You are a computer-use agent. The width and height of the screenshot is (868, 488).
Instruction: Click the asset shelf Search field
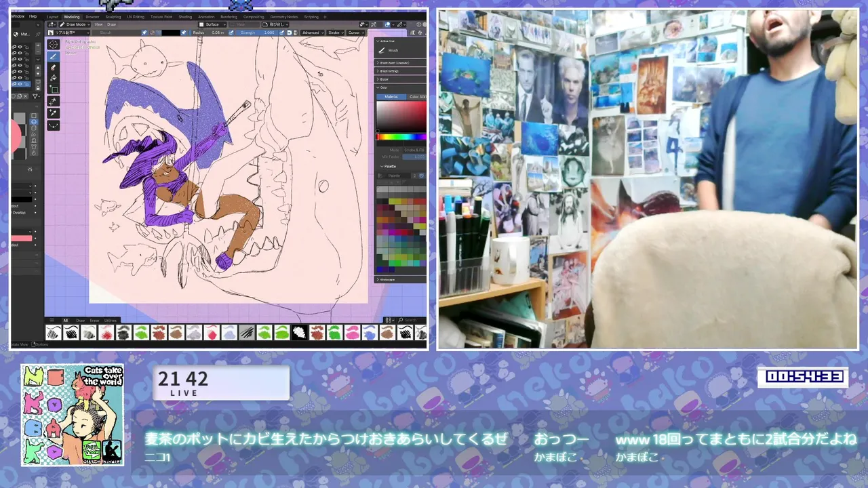(x=410, y=320)
